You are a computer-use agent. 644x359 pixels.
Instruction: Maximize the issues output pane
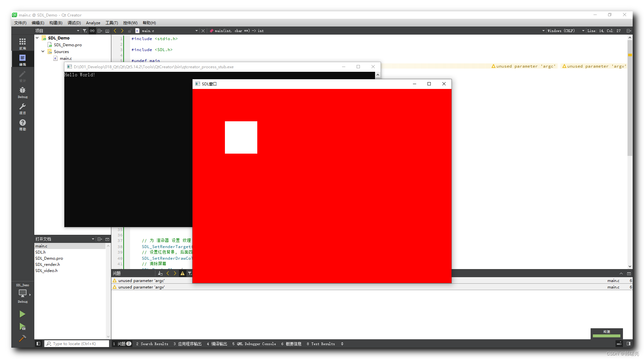[x=621, y=273]
